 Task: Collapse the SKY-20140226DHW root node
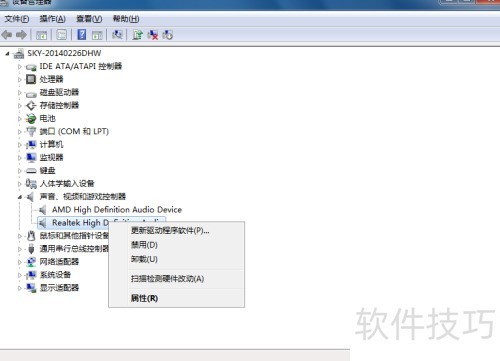pos(7,53)
